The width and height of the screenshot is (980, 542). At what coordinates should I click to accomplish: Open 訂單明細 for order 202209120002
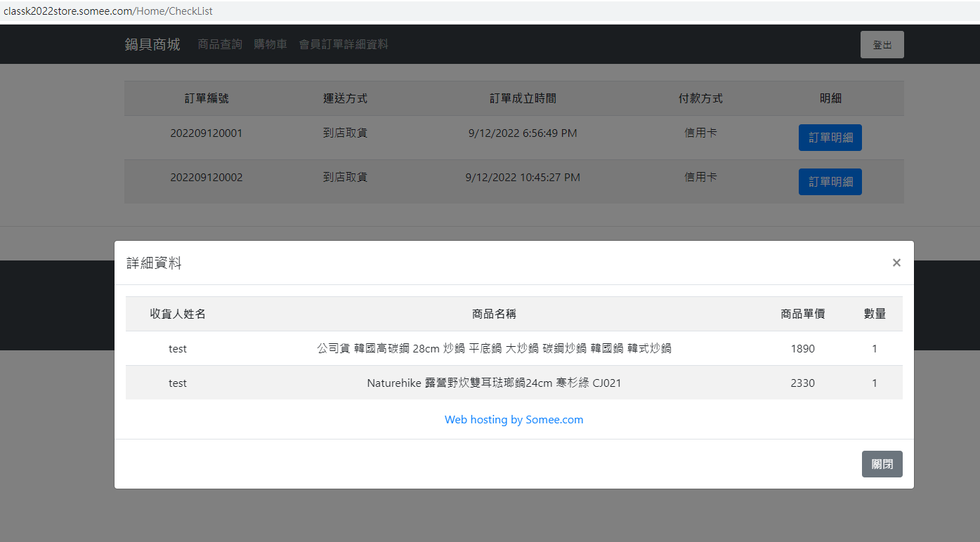[830, 182]
